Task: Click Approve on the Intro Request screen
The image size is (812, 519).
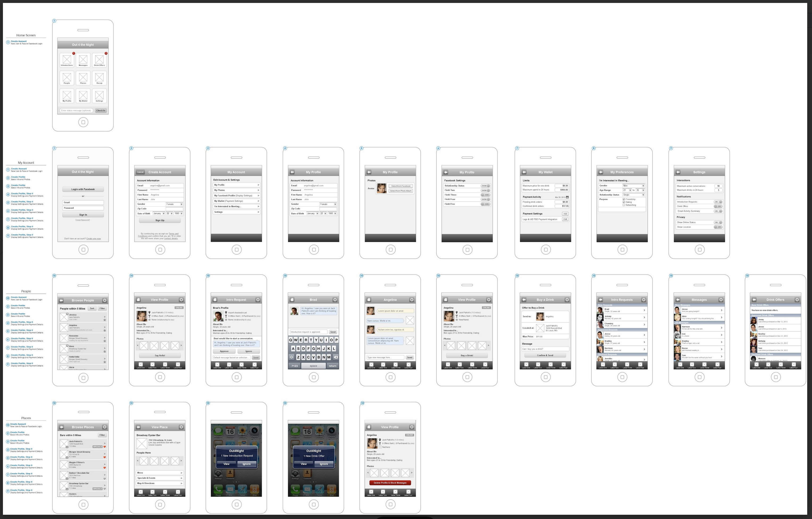Action: 224,351
